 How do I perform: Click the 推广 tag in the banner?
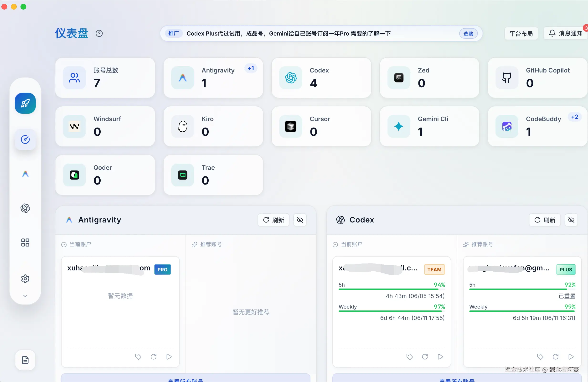coord(174,33)
